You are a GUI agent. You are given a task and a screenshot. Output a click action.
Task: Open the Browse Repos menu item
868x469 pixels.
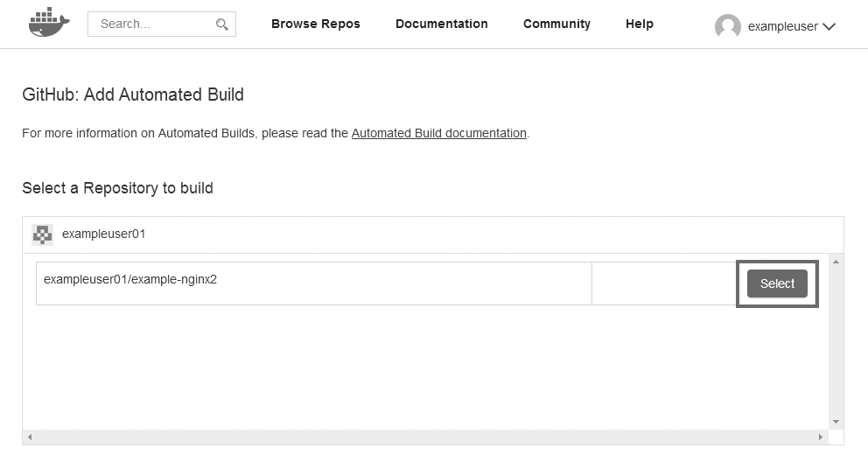coord(315,24)
